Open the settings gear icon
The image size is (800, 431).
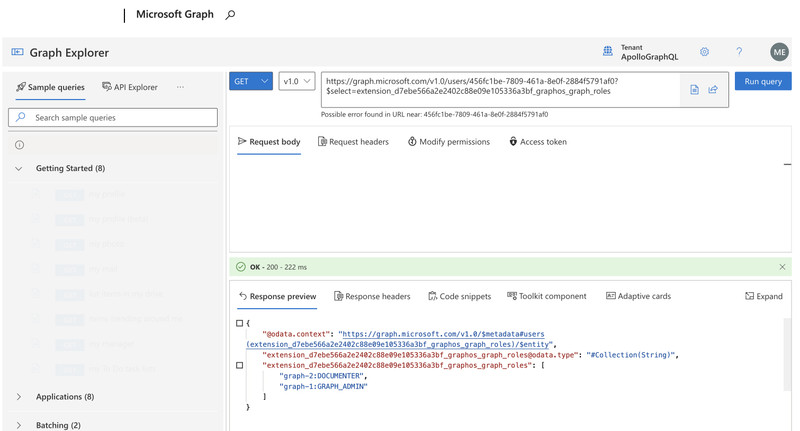[x=705, y=52]
